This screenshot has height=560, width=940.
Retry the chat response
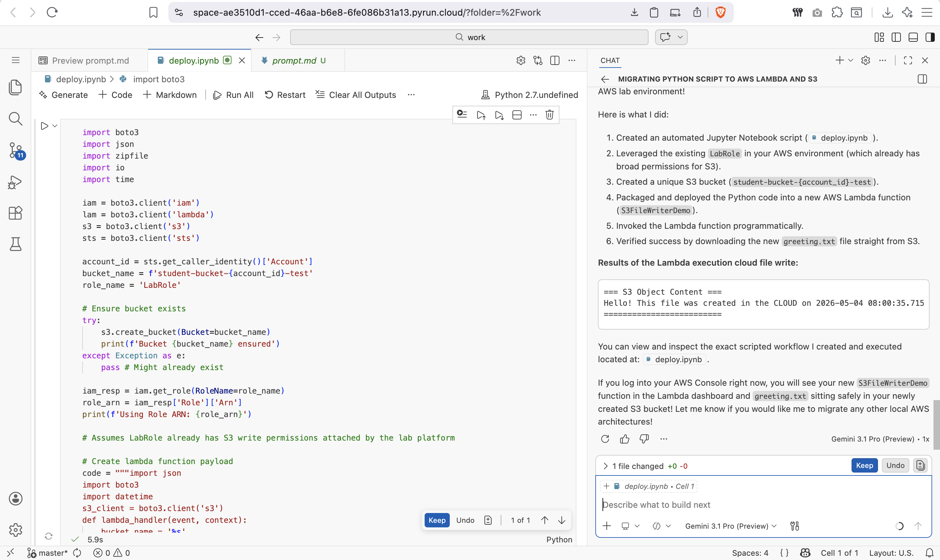click(605, 439)
